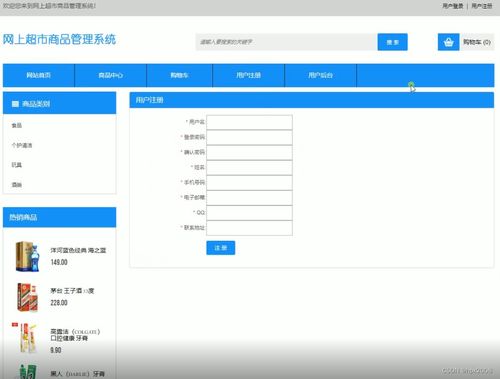Click the 购物车 (0) label in the header
500x379 pixels.
tap(477, 42)
